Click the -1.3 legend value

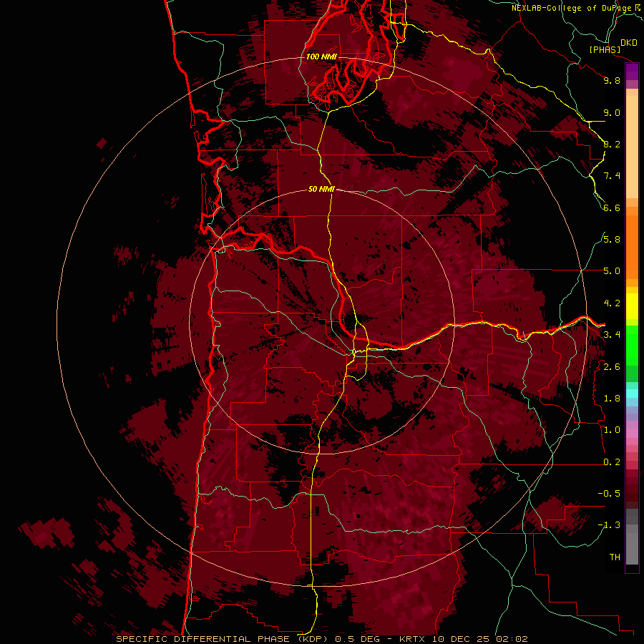click(609, 525)
